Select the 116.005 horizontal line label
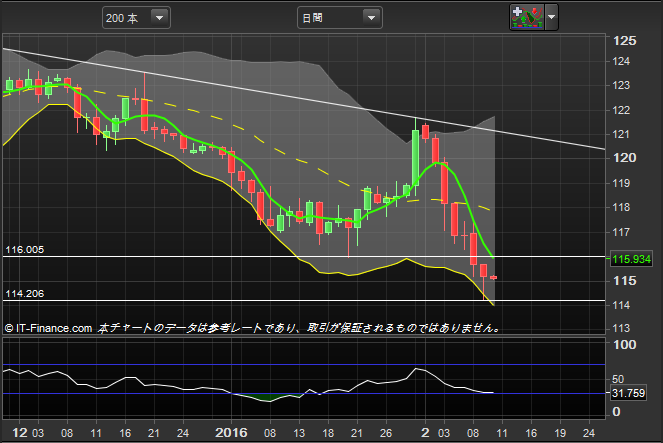Image resolution: width=663 pixels, height=443 pixels. coord(25,249)
